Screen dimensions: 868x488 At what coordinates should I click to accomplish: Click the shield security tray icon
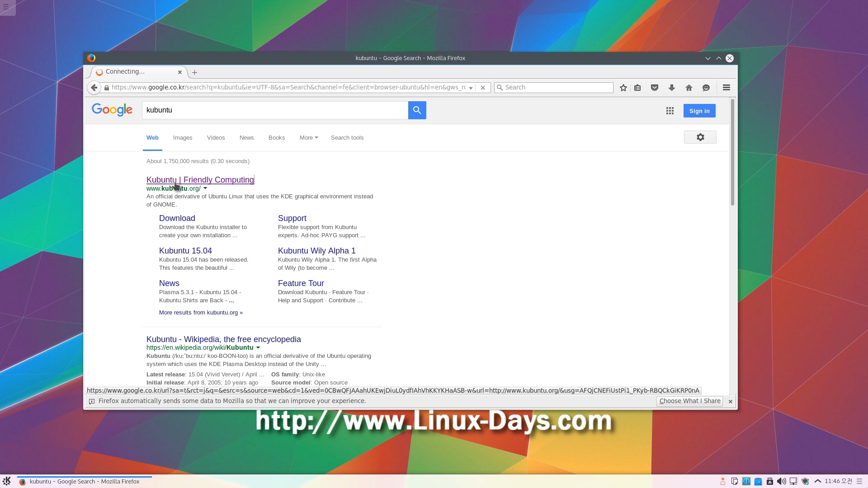tap(805, 481)
